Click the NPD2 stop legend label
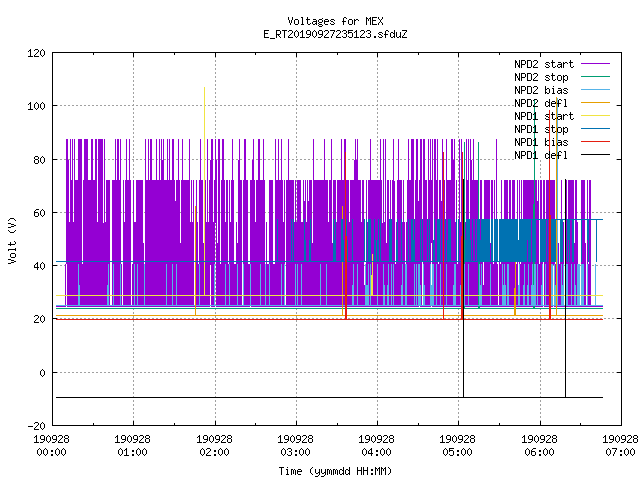Screen dimensions: 640x480 click(541, 77)
